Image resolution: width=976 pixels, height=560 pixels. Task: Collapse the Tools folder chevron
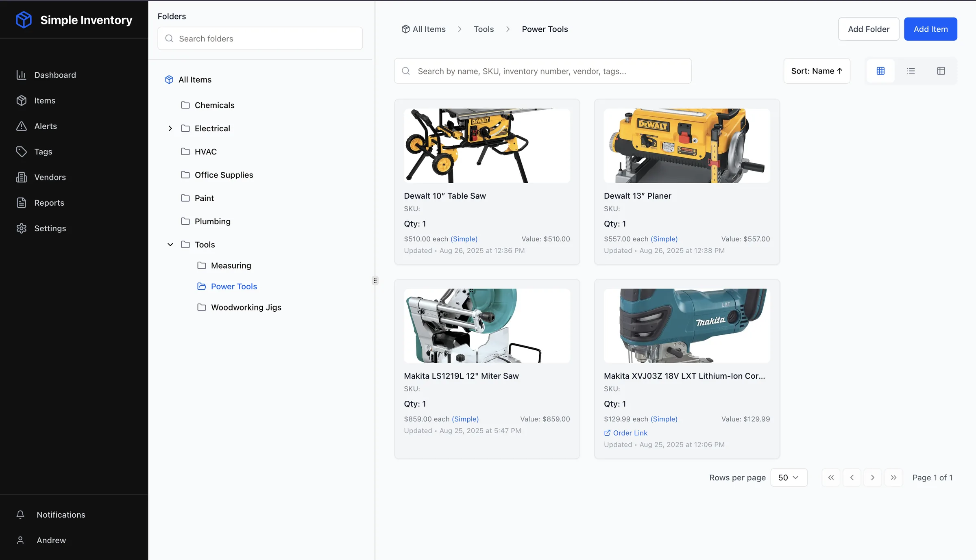(x=170, y=245)
